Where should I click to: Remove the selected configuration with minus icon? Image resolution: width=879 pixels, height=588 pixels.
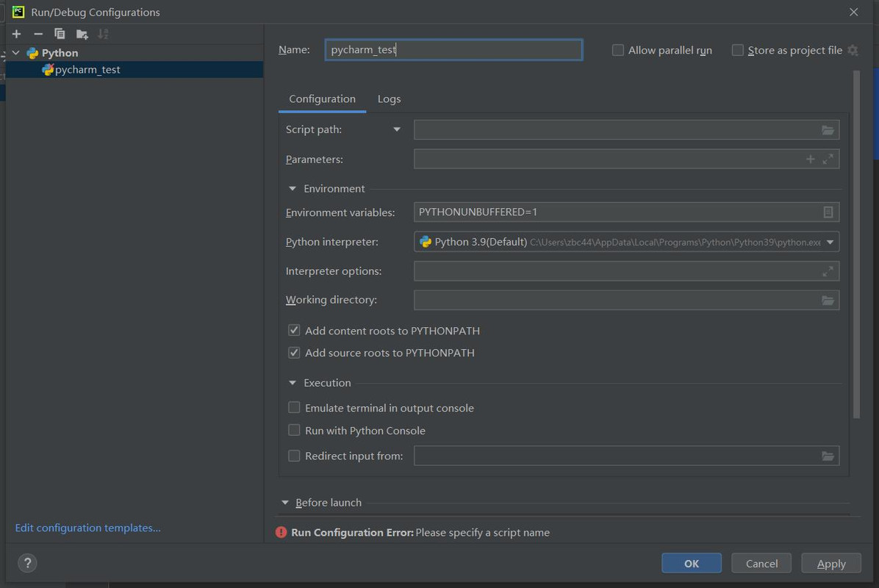coord(38,35)
